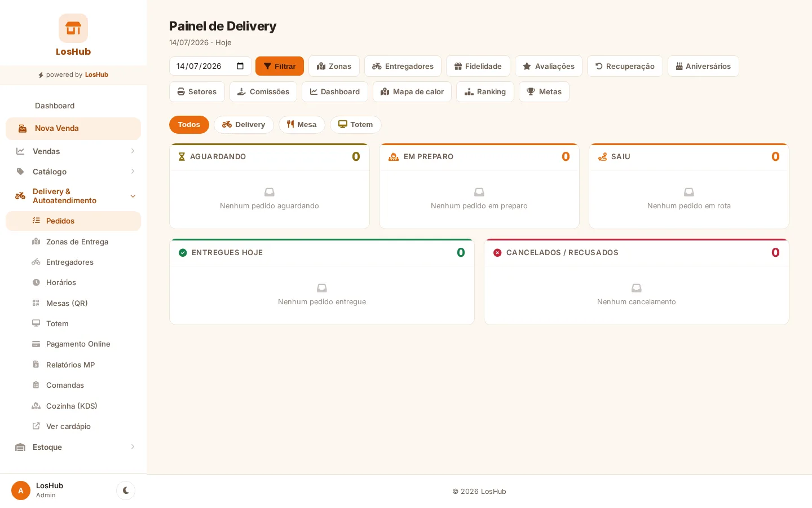The height and width of the screenshot is (508, 812).
Task: Click the LosHub store logo icon
Action: 73,28
